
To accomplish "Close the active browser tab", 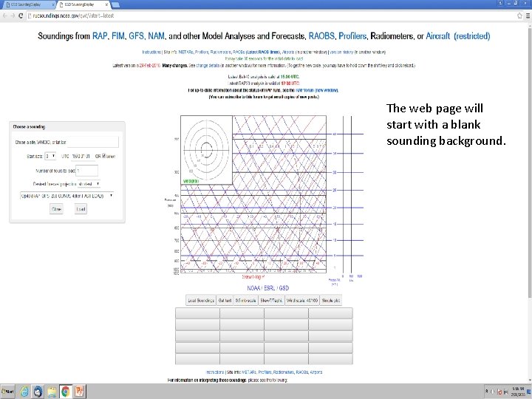I will coord(106,4).
